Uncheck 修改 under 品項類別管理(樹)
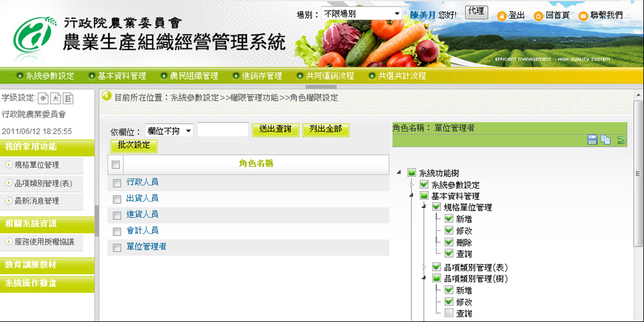 449,301
